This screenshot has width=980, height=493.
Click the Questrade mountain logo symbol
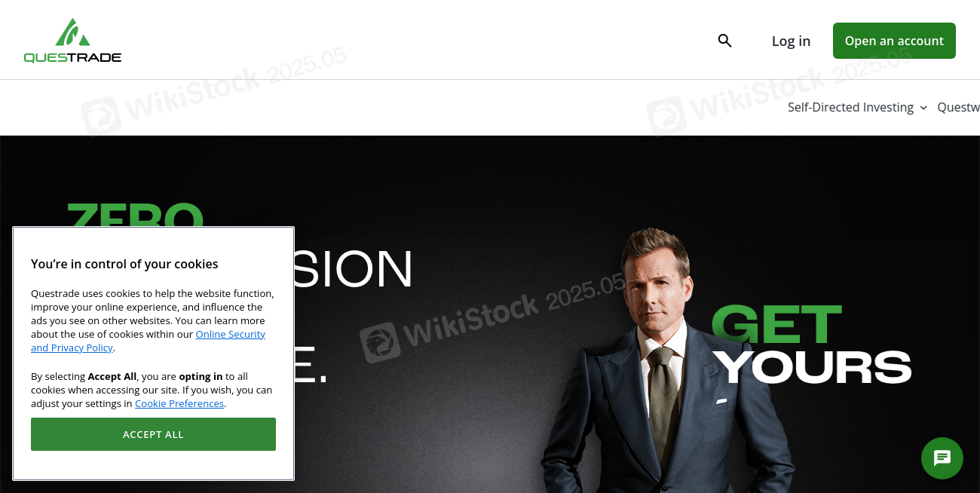[72, 32]
